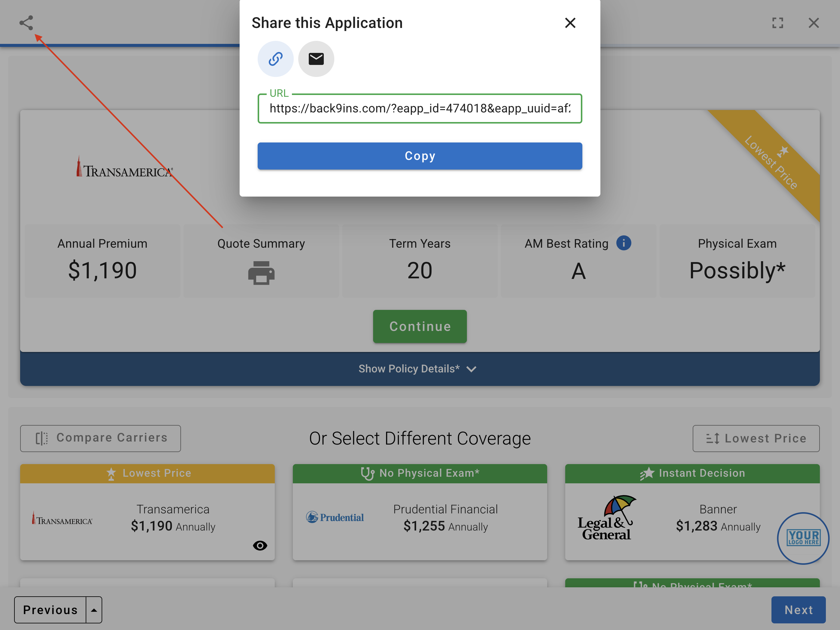Select the email share option icon
840x630 pixels.
(316, 59)
